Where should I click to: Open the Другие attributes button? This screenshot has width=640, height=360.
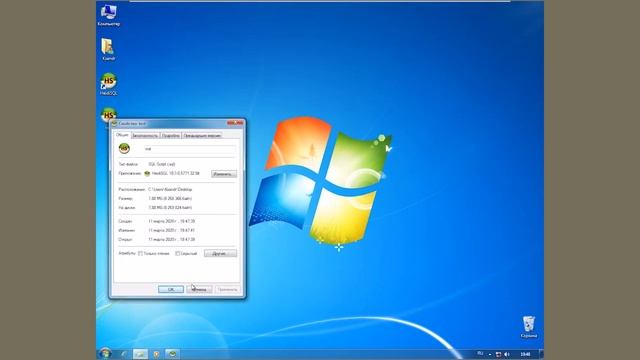(x=220, y=253)
